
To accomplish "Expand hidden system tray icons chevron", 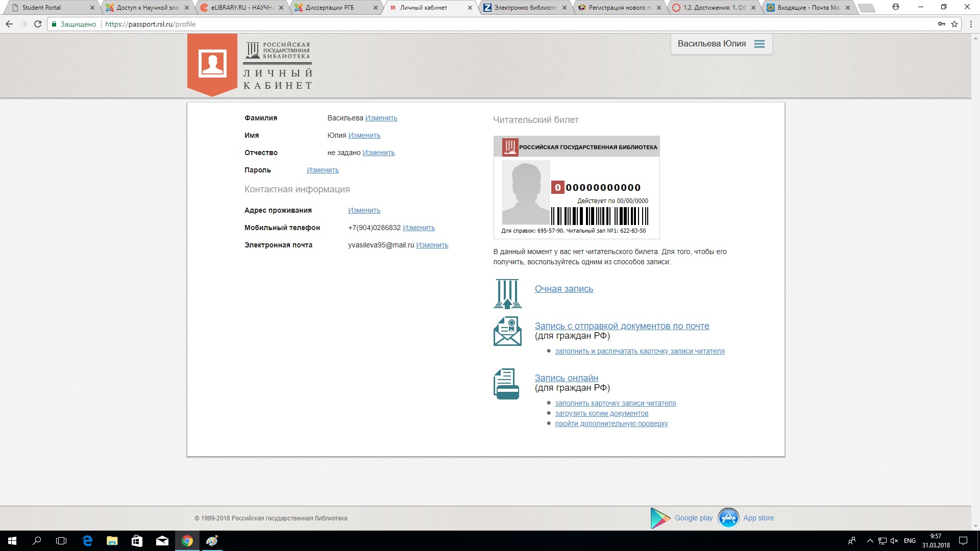I will [870, 541].
